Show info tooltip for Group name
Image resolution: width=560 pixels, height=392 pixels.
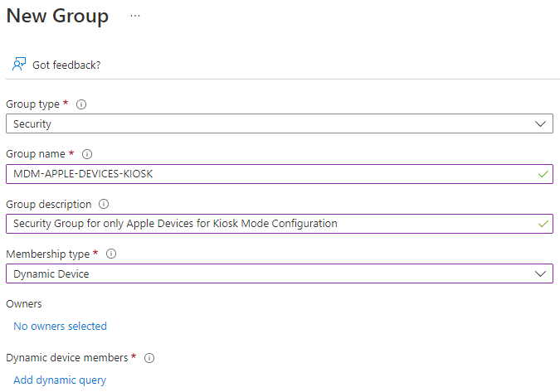pyautogui.click(x=87, y=154)
